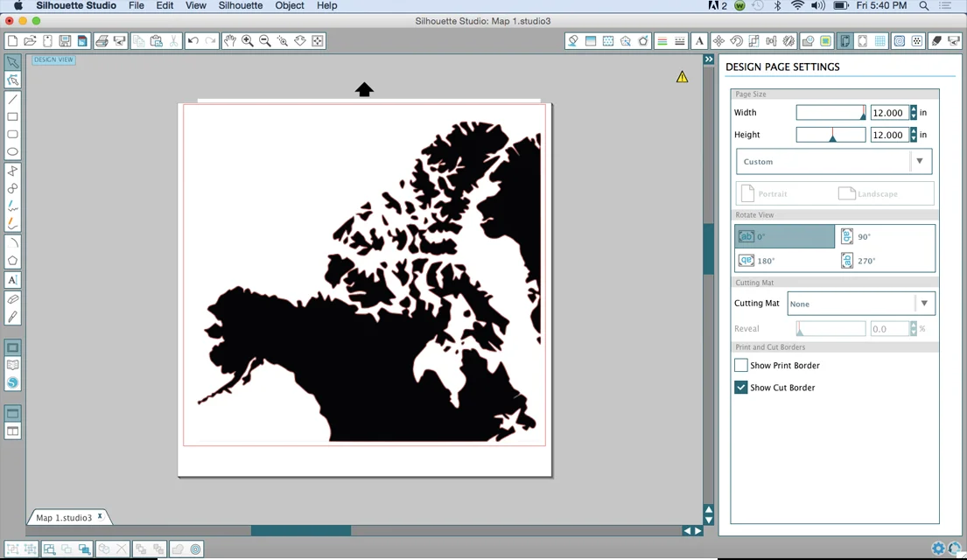The width and height of the screenshot is (967, 560).
Task: Click the Offset icon in bottom toolbar
Action: pos(195,549)
